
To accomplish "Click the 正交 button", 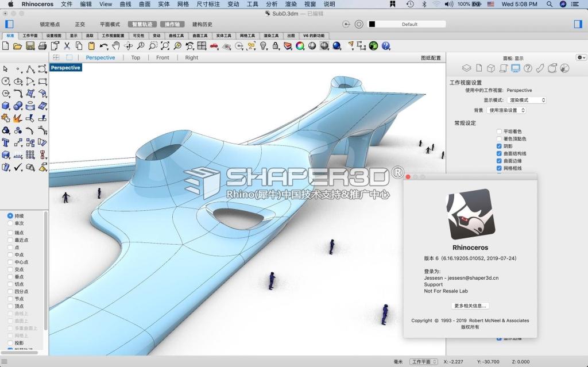I will click(80, 24).
